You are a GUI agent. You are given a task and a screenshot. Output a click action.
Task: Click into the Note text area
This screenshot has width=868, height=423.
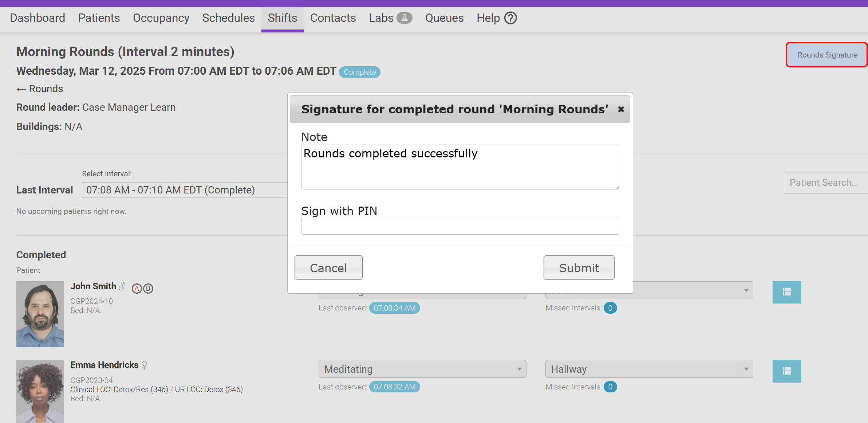pos(460,167)
